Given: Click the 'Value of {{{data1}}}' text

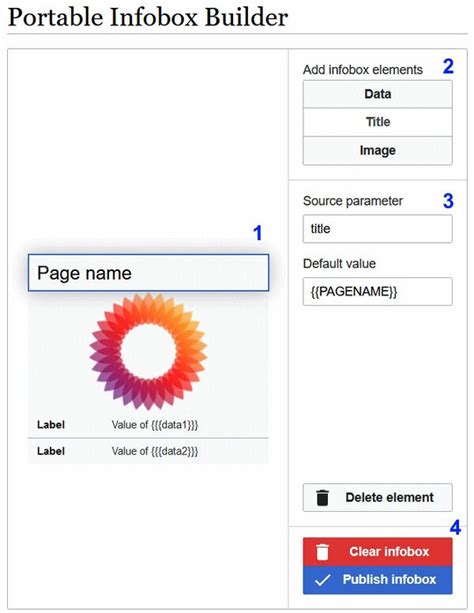Looking at the screenshot, I should coord(155,425).
